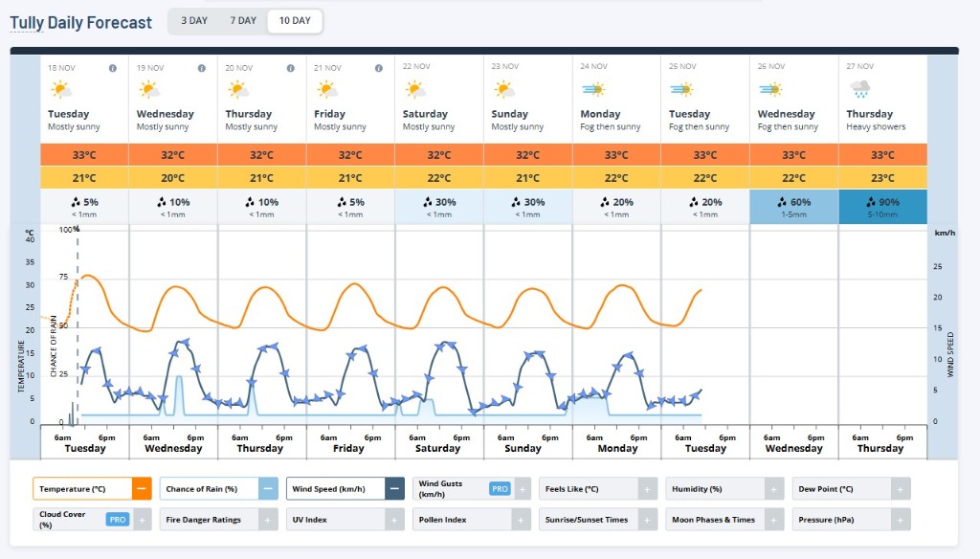This screenshot has height=559, width=980.
Task: Click the Tully Daily Forecast heading link
Action: click(x=80, y=23)
